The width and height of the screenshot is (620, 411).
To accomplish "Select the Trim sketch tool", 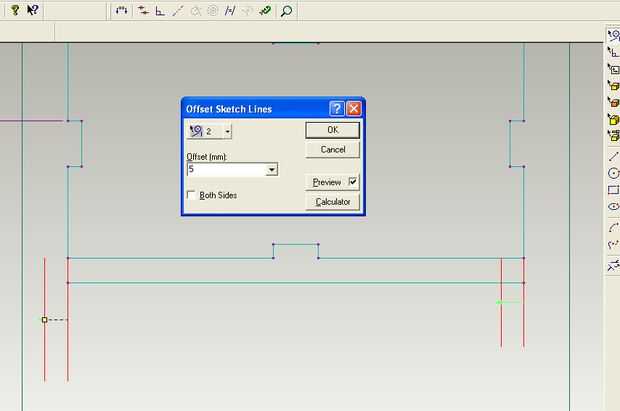I will 613,265.
